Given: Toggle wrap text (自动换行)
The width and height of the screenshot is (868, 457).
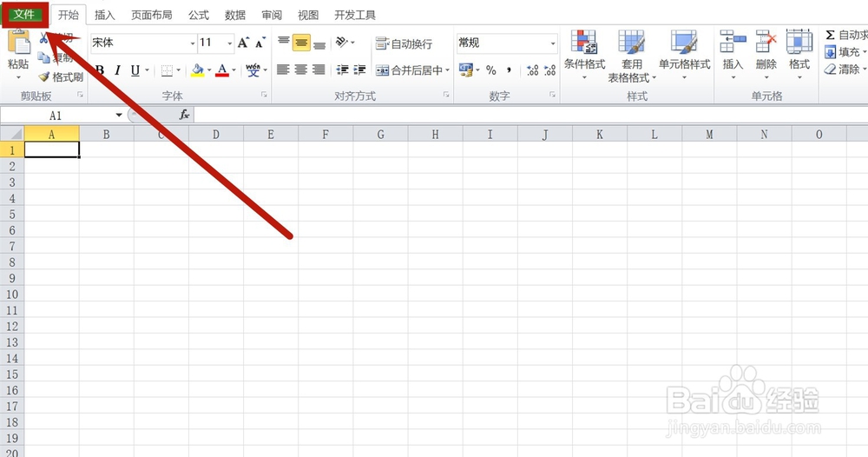Looking at the screenshot, I should (404, 43).
